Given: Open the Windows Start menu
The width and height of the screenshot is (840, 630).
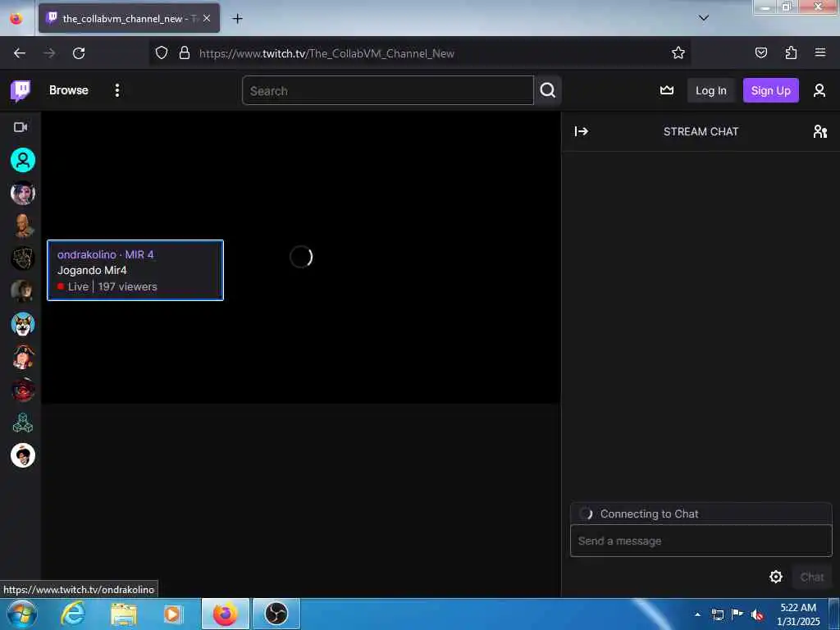Looking at the screenshot, I should click(22, 614).
